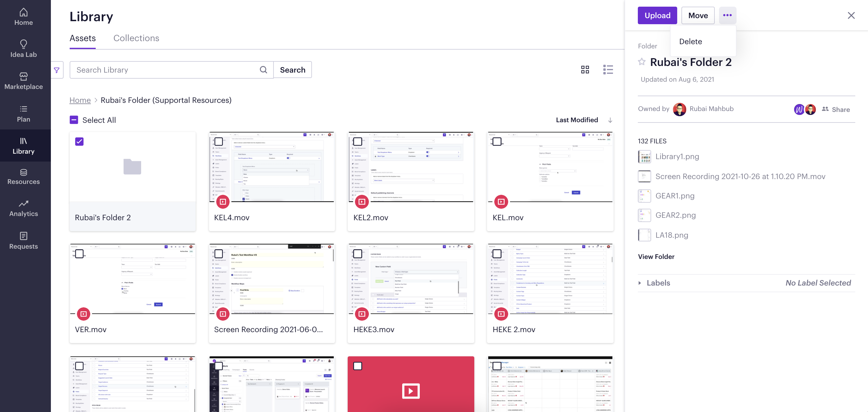Screen dimensions: 868x412
Task: Check the red video card checkbox
Action: tap(358, 366)
